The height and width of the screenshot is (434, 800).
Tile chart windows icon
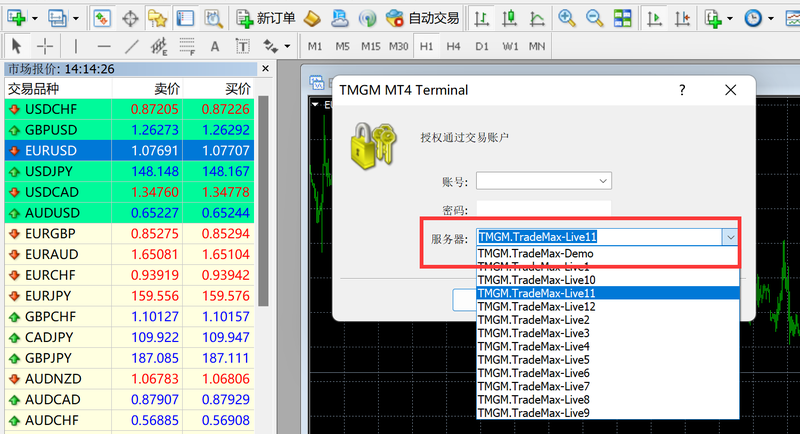tap(622, 19)
